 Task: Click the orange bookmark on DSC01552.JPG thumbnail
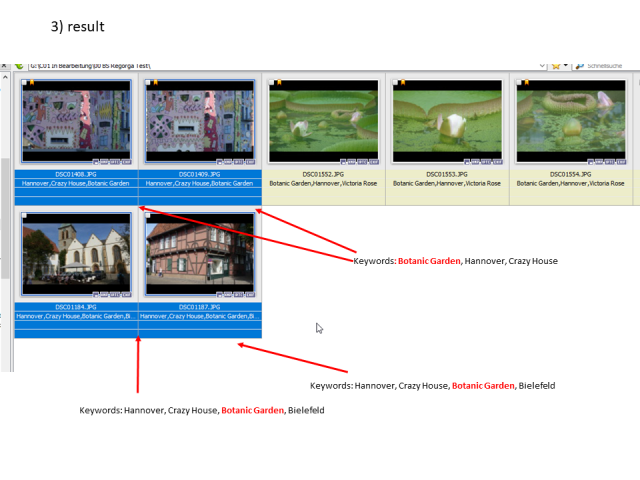coord(279,82)
